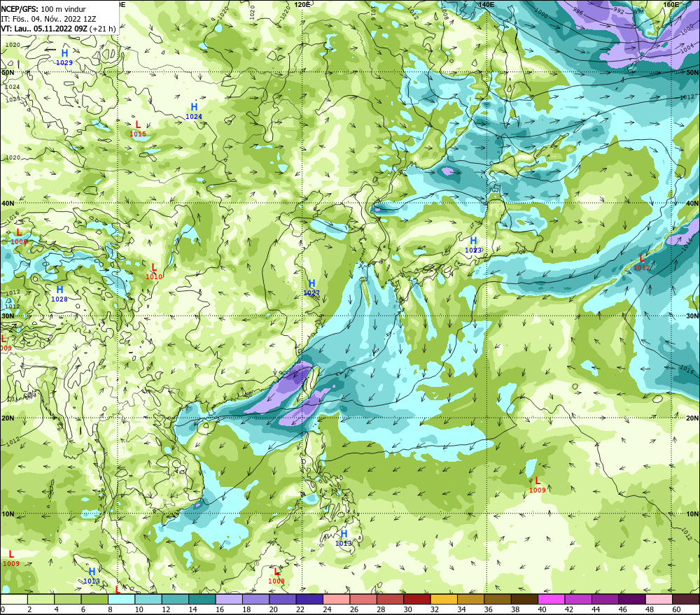The image size is (700, 615).
Task: Click the "(+21 h)" forecast offset text
Action: coord(102,29)
